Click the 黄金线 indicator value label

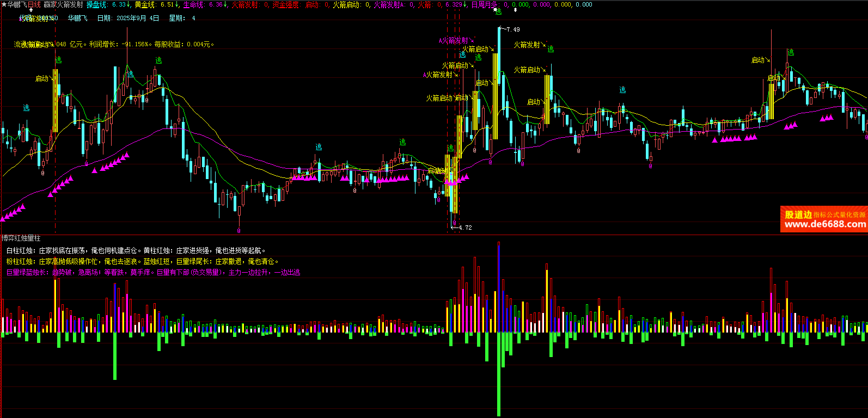(x=145, y=4)
